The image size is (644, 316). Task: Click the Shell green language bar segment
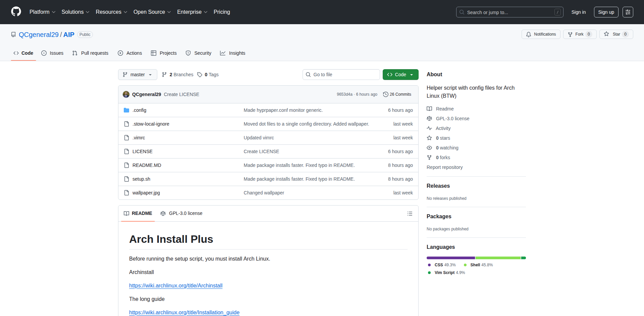(498, 258)
